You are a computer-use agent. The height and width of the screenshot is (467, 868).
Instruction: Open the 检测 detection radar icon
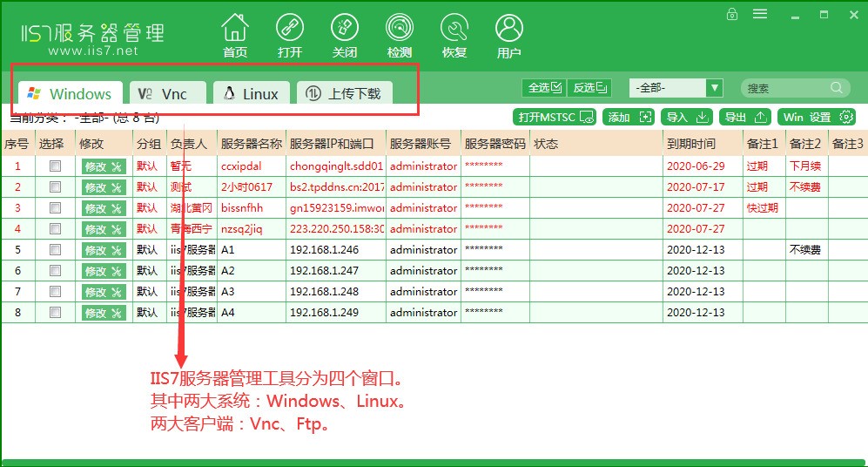click(400, 29)
